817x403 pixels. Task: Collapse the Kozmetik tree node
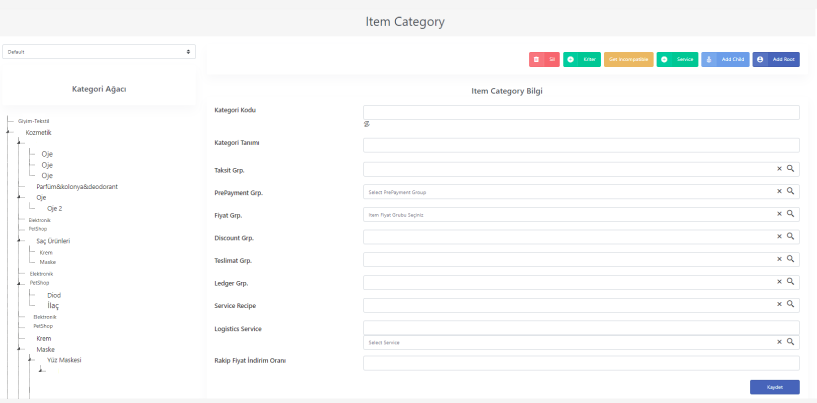(8, 132)
